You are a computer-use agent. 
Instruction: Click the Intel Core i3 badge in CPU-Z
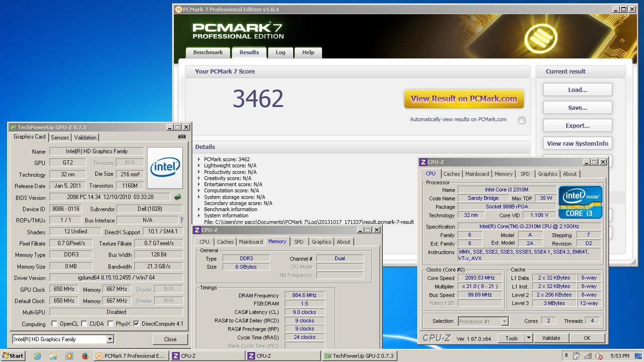pyautogui.click(x=580, y=202)
